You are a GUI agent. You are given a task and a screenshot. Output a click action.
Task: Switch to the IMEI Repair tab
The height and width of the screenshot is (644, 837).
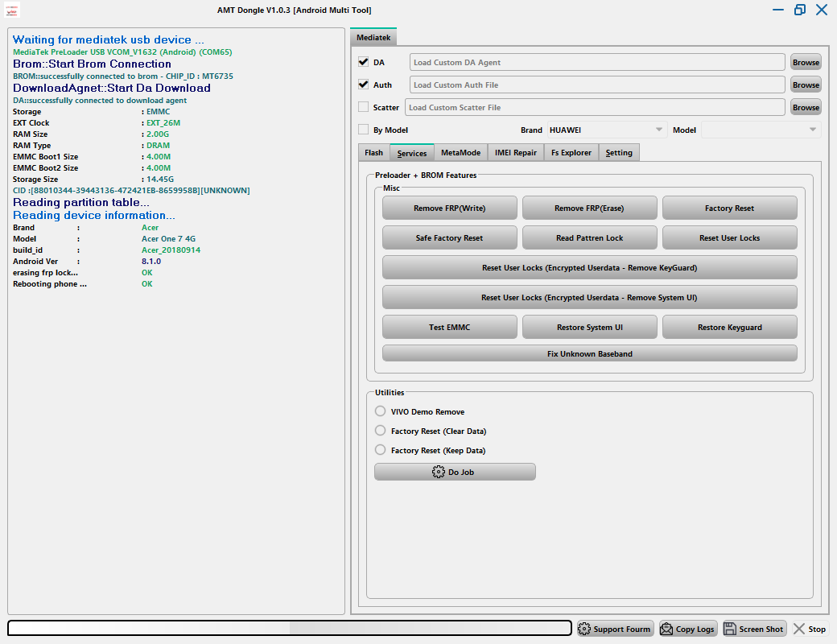pos(514,153)
